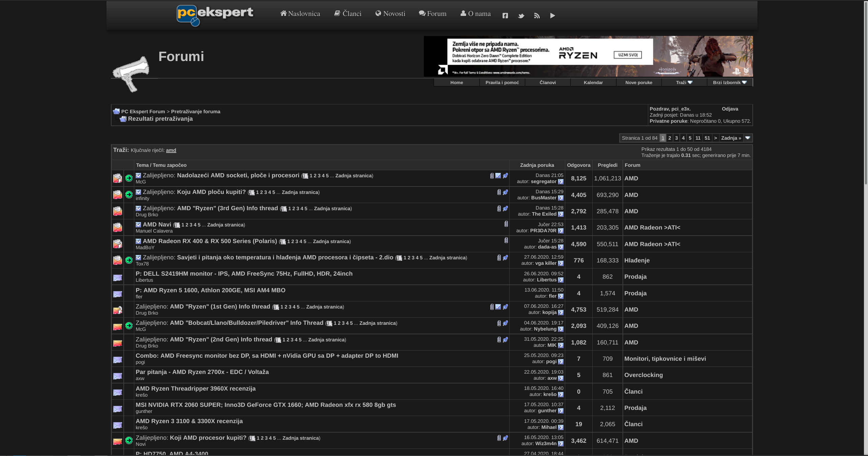The width and height of the screenshot is (868, 456).
Task: Click the Odjava logout link
Action: [x=730, y=109]
